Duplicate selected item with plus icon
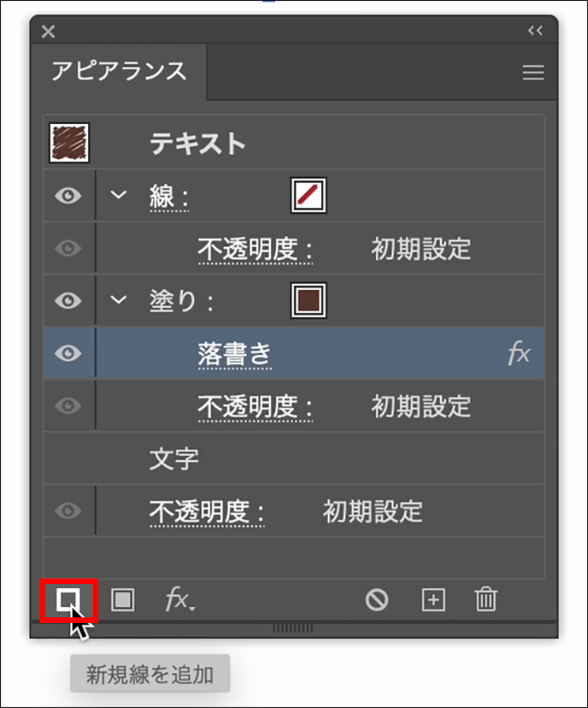 click(433, 600)
